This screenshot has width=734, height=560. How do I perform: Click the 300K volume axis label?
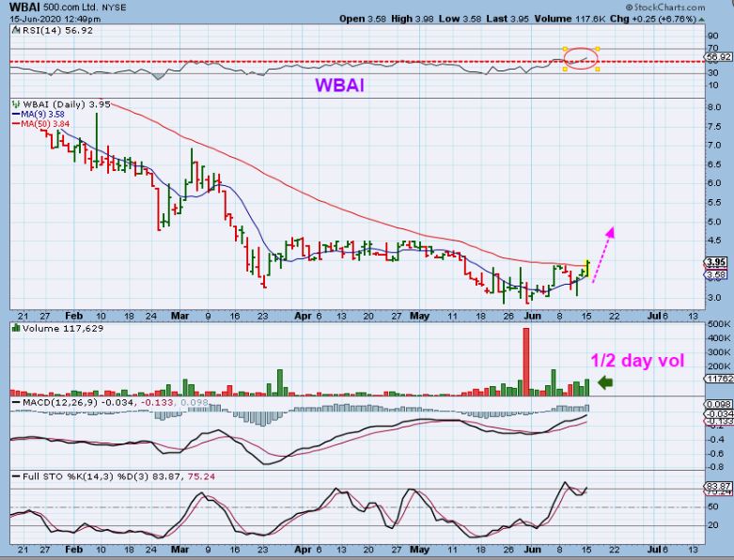click(718, 352)
